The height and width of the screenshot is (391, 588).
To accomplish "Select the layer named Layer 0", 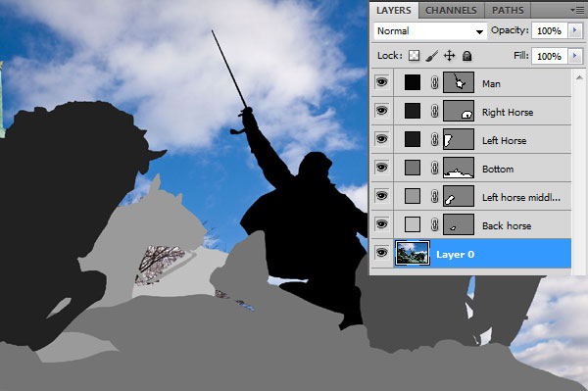I will (x=455, y=255).
